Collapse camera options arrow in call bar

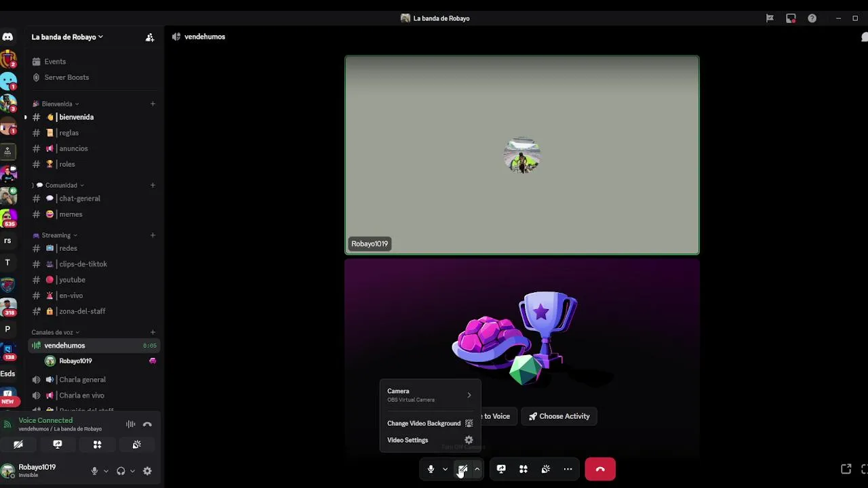[477, 469]
